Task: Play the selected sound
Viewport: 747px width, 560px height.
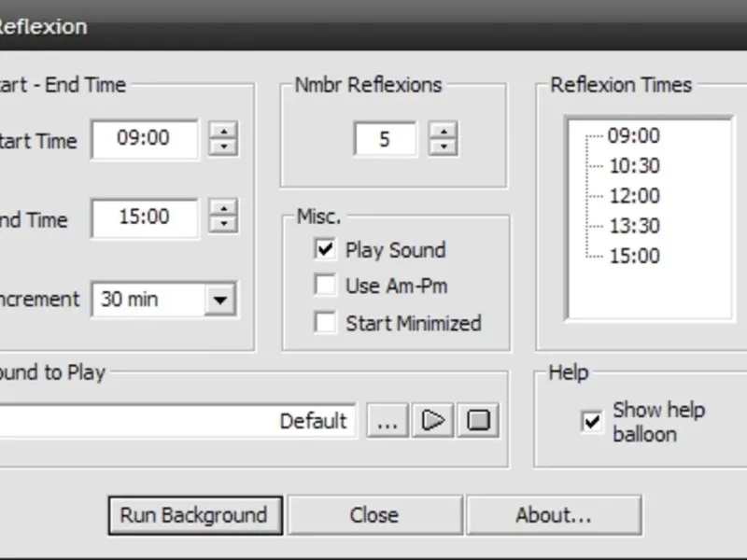Action: [432, 420]
